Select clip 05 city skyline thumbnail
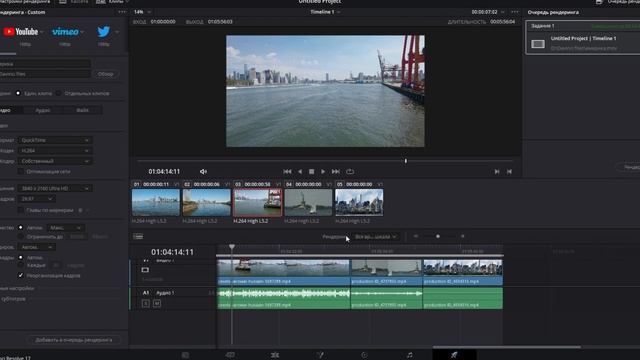Viewport: 640px width, 360px height. [359, 202]
